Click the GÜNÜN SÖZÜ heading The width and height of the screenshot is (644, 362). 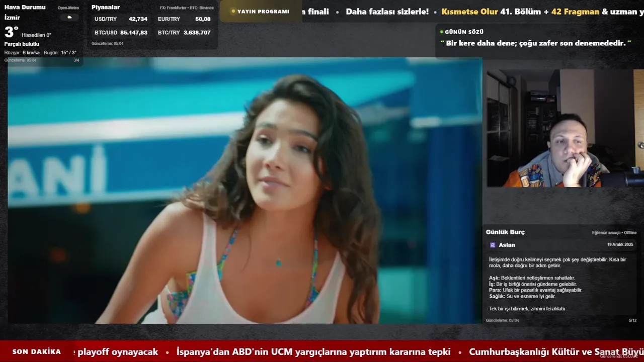coord(464,32)
